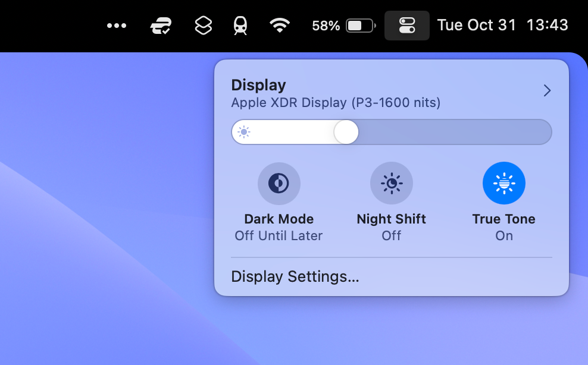The height and width of the screenshot is (365, 588).
Task: Open Control Center from the menu bar
Action: tap(407, 26)
